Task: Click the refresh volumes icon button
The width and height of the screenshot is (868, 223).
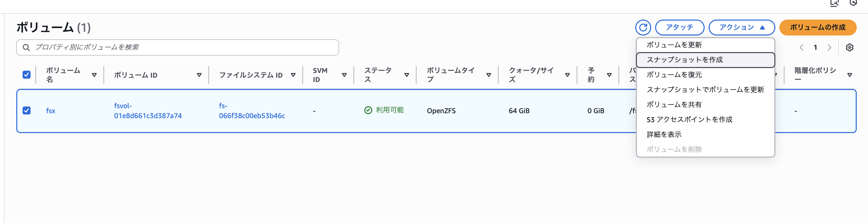Action: pos(643,27)
